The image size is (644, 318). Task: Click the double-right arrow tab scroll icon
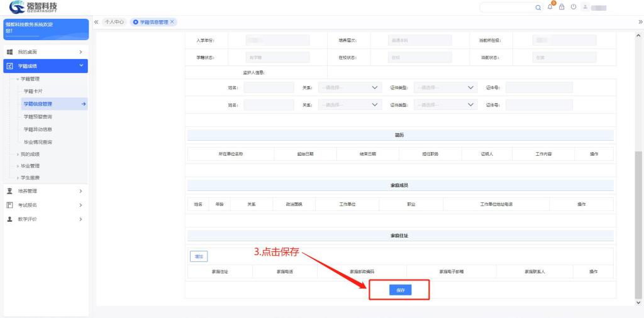(x=640, y=22)
